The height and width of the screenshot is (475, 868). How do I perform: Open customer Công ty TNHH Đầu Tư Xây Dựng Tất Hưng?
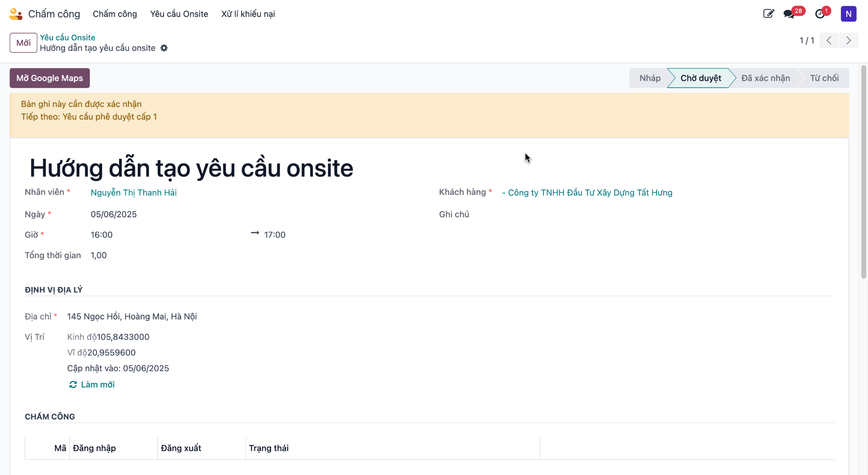[x=587, y=193]
